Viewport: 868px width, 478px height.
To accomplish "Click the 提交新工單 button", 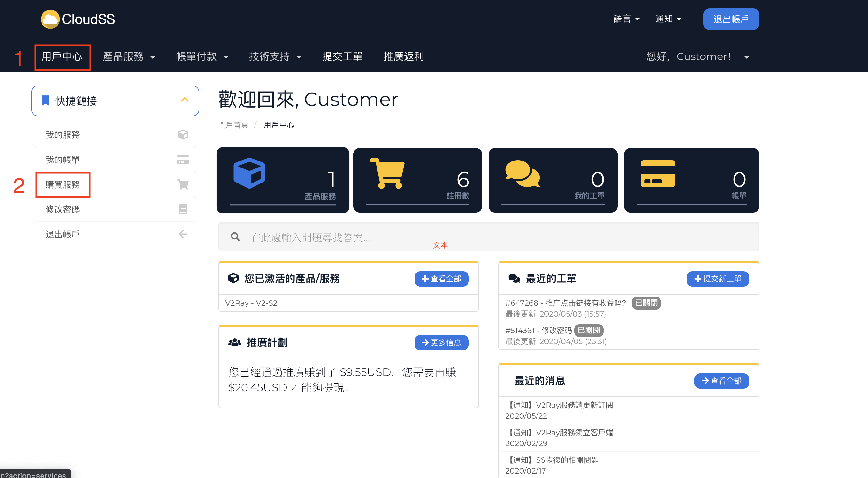I will click(x=717, y=279).
